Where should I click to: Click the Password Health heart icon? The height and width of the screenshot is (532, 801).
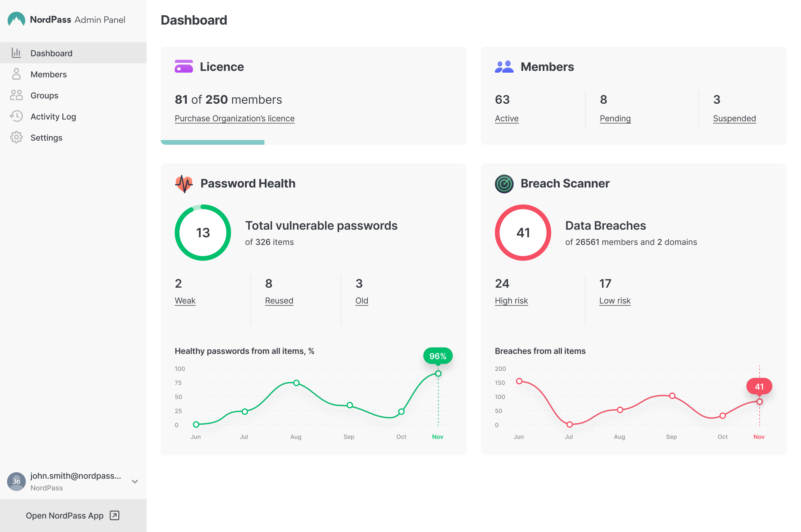pyautogui.click(x=184, y=184)
